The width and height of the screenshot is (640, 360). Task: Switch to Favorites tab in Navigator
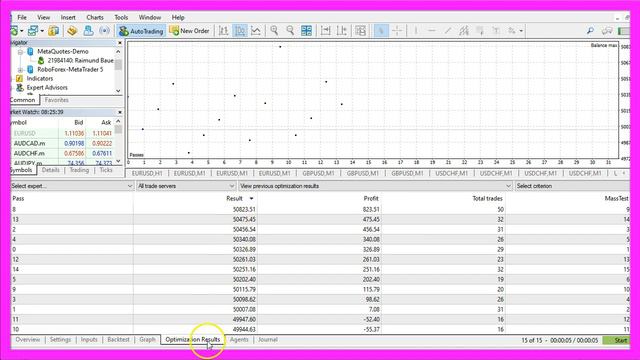pos(56,100)
